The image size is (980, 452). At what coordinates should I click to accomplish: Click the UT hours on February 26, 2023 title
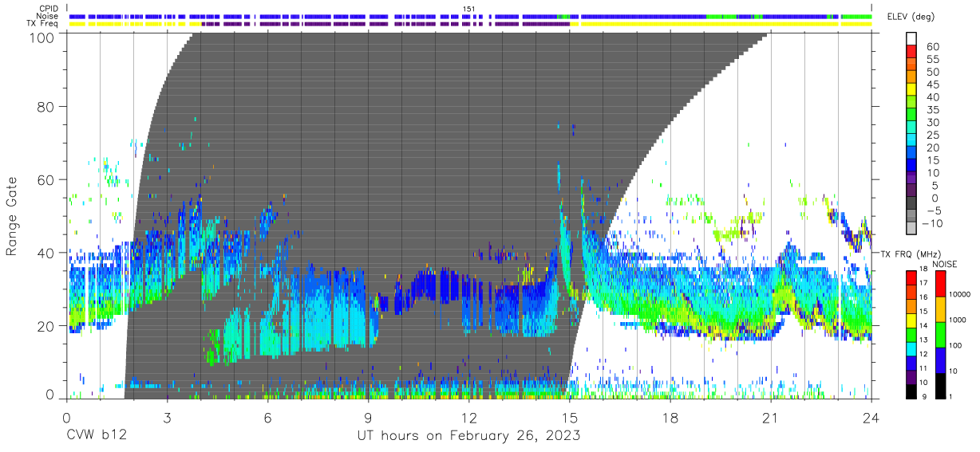[468, 437]
